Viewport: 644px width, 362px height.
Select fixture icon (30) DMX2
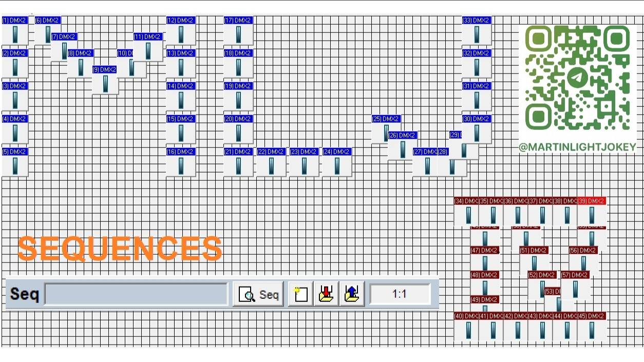click(x=477, y=129)
